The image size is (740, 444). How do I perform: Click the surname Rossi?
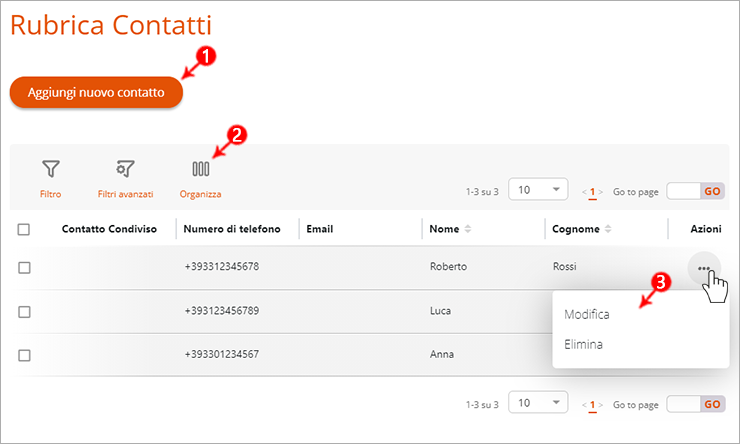(x=564, y=266)
